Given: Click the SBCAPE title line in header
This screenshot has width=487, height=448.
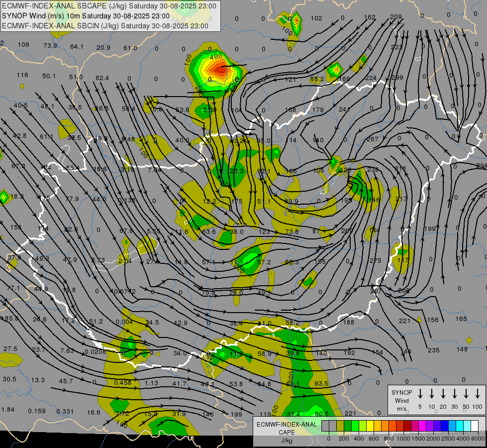Looking at the screenshot, I should point(109,6).
